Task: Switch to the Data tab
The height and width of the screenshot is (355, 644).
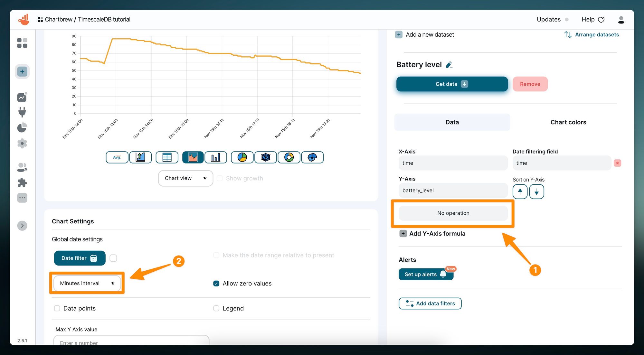Action: click(x=452, y=122)
